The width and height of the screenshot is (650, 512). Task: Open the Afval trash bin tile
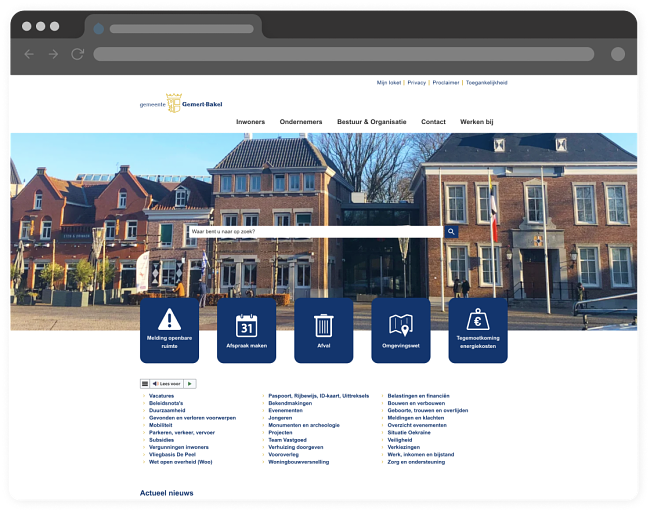[323, 330]
